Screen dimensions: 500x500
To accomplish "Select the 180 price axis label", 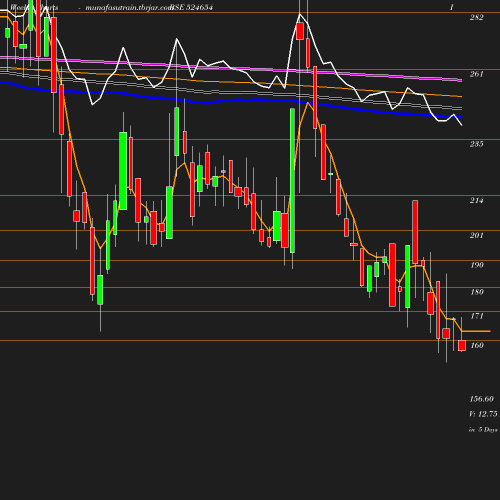I will click(x=477, y=292).
